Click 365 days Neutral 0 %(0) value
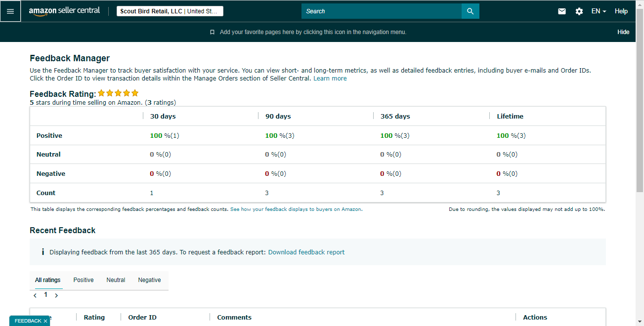 pyautogui.click(x=390, y=155)
